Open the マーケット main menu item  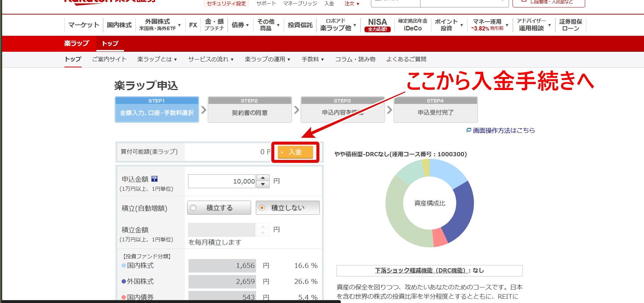click(84, 25)
